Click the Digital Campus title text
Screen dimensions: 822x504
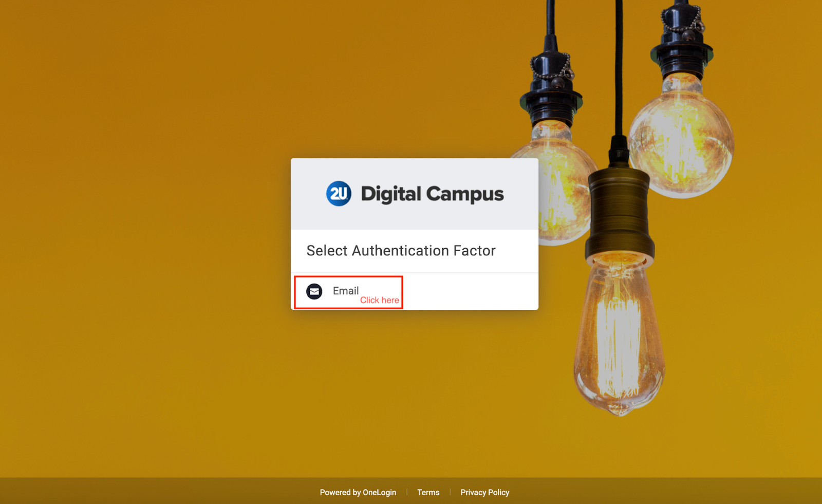tap(432, 194)
